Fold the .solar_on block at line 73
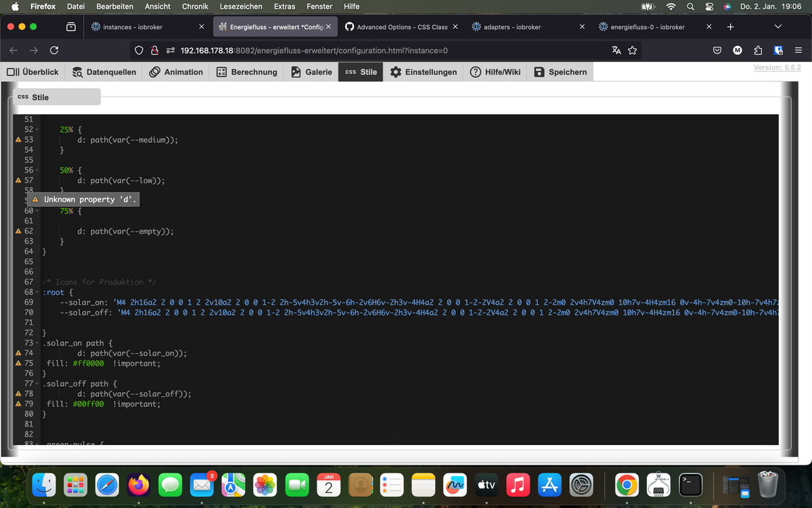812x508 pixels. point(37,343)
